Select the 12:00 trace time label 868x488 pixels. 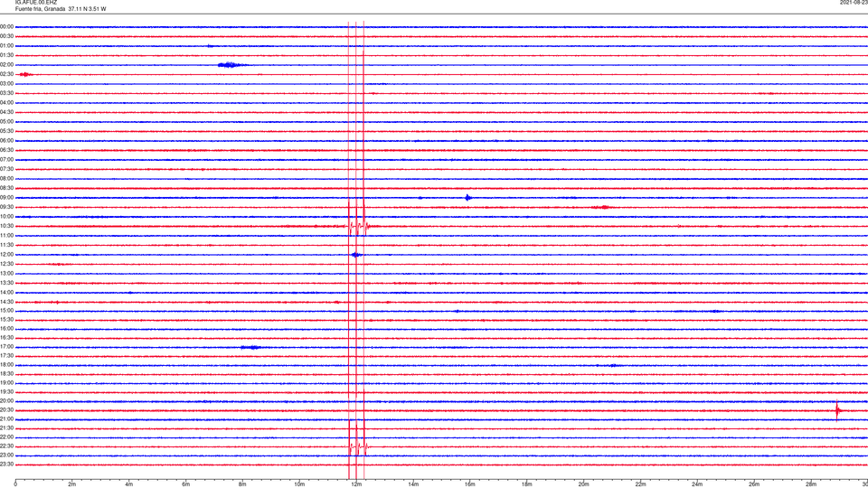7,255
